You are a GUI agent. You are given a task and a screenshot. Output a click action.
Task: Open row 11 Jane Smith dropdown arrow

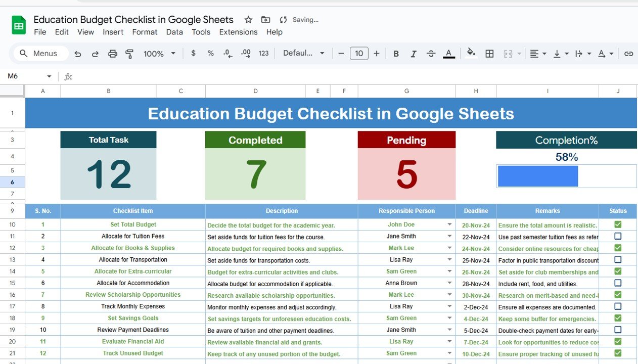[449, 236]
